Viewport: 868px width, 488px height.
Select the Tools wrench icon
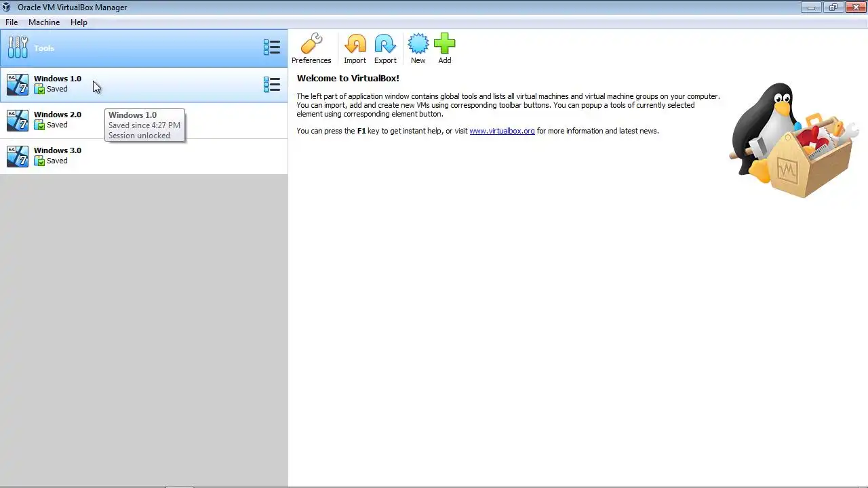coord(18,47)
